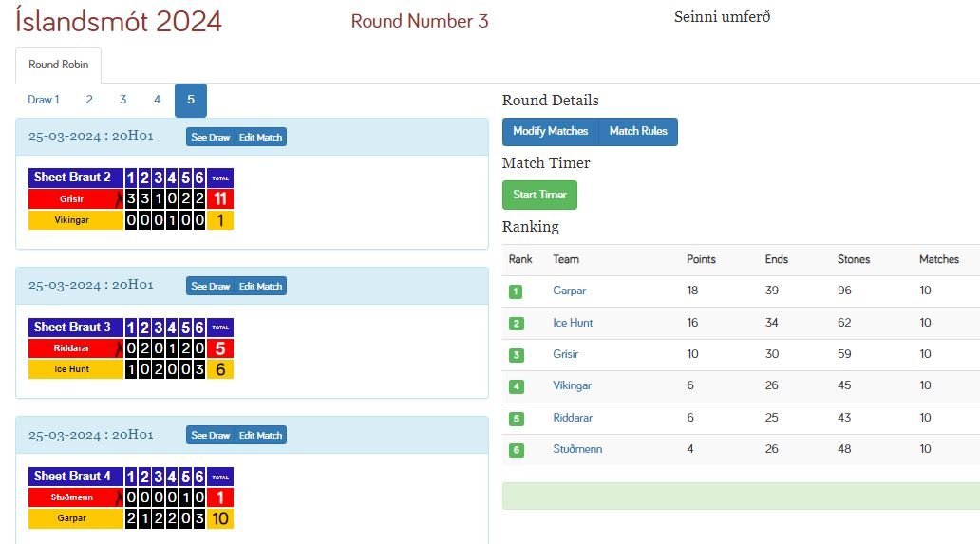Click the green rank 1 badge
The width and height of the screenshot is (980, 544).
pyautogui.click(x=516, y=291)
